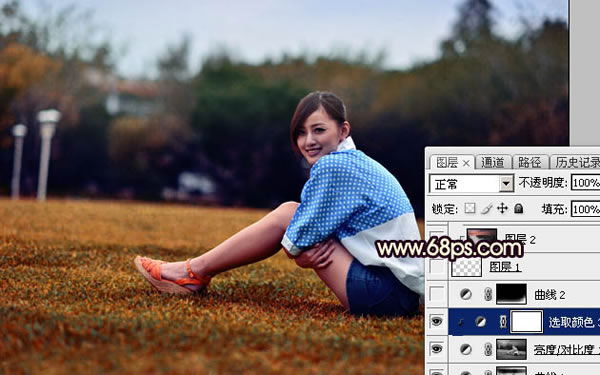Select the 选取颜色 white layer mask thumbnail
Image resolution: width=600 pixels, height=375 pixels.
(527, 322)
